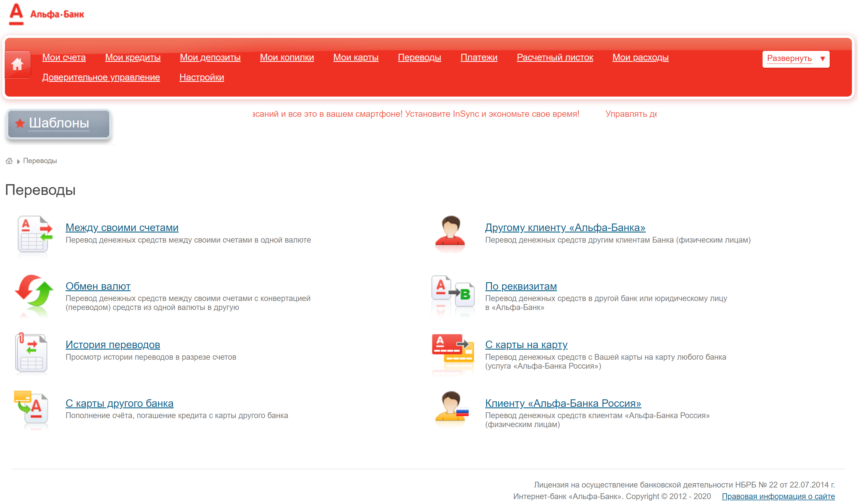Click the transfer history document icon
The image size is (858, 504).
click(31, 353)
